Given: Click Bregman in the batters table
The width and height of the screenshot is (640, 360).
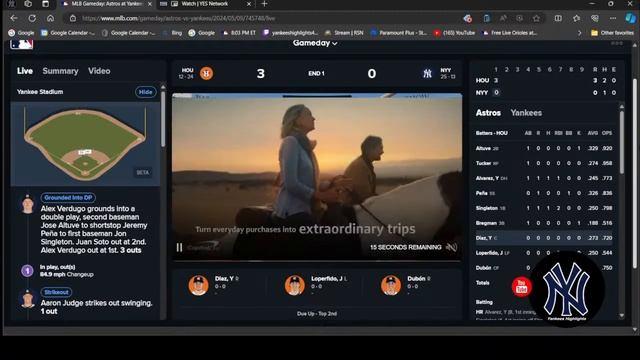Looking at the screenshot, I should [486, 223].
